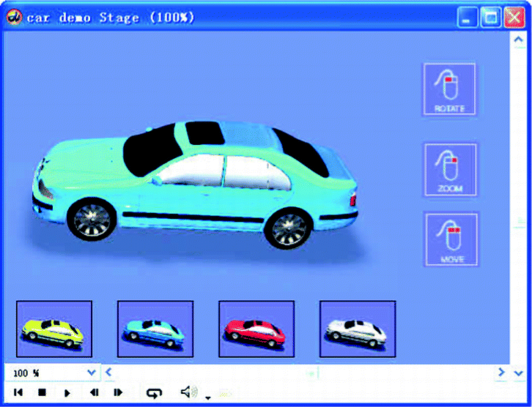
Task: Click the vertical scrollbar down arrow
Action: pos(518,373)
